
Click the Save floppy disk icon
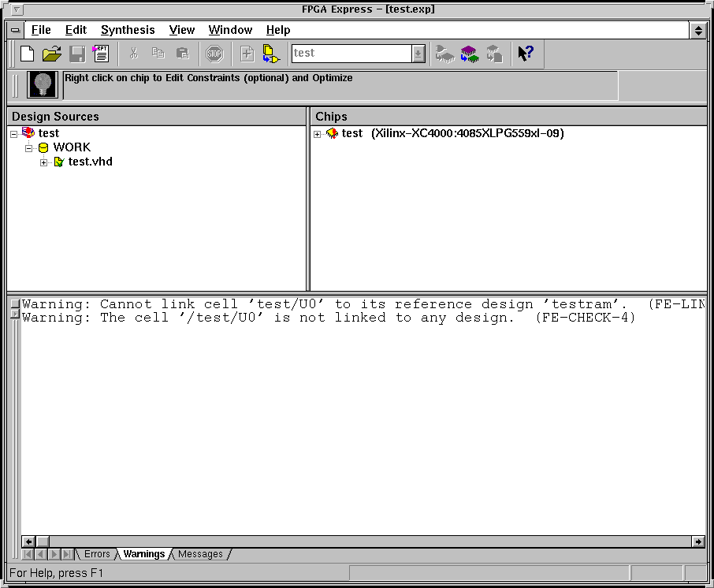click(77, 54)
